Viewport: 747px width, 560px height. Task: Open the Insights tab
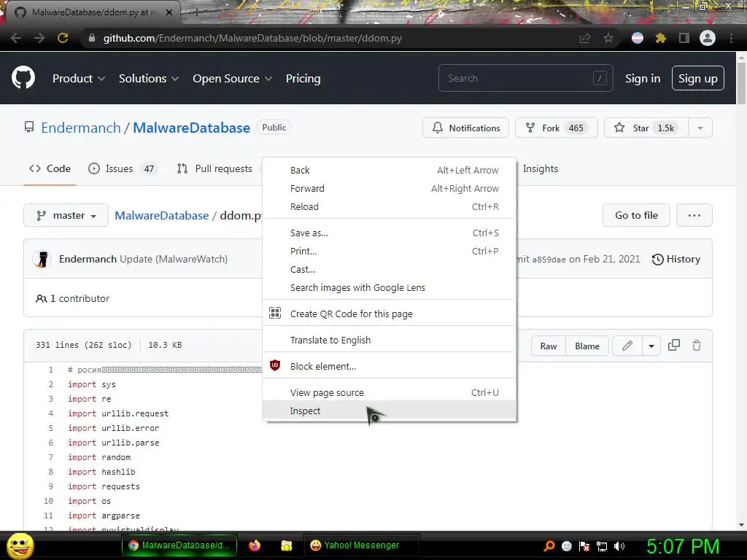(541, 168)
